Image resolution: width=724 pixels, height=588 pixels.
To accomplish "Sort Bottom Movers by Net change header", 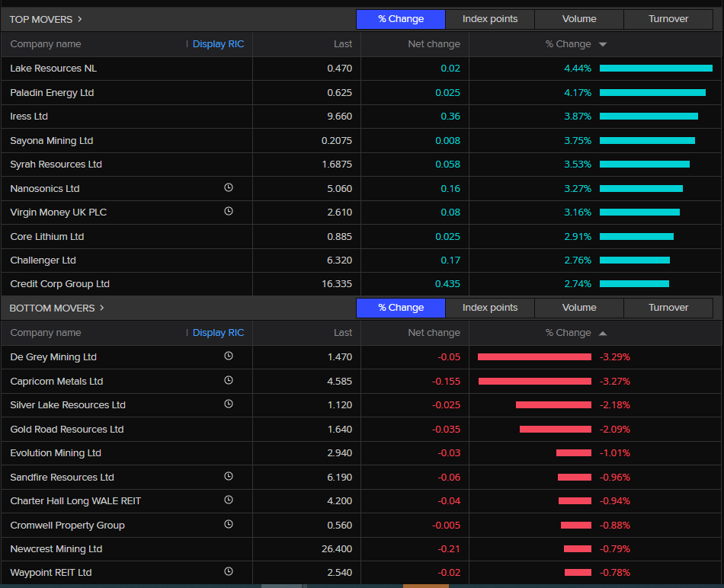I will (434, 333).
